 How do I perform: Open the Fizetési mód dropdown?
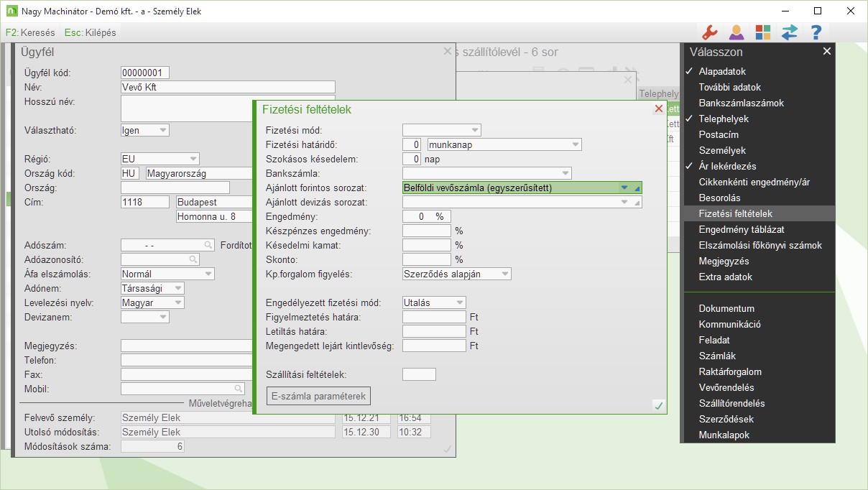point(474,130)
